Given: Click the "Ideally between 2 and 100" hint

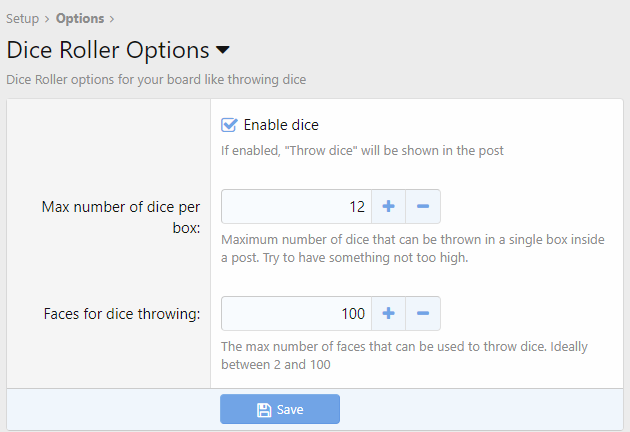Looking at the screenshot, I should tap(412, 356).
